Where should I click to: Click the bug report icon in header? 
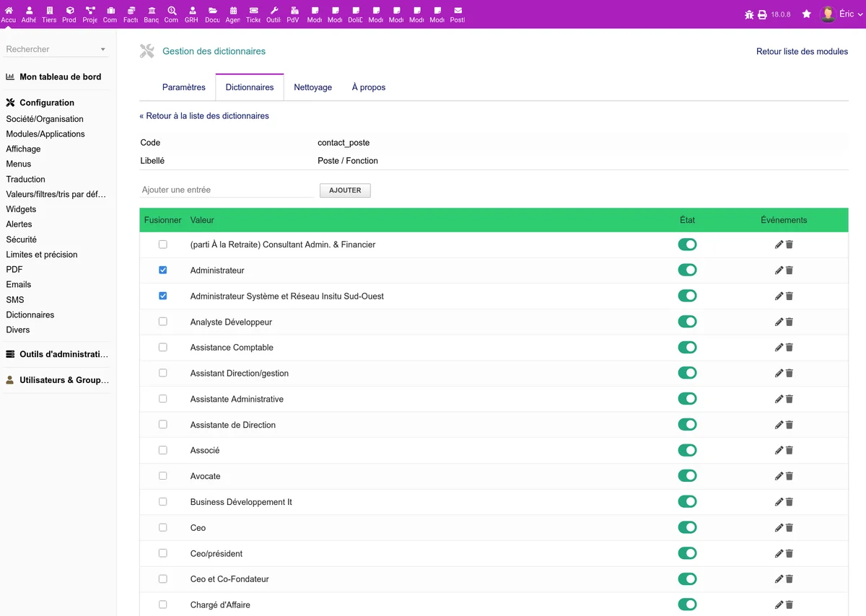pos(749,14)
